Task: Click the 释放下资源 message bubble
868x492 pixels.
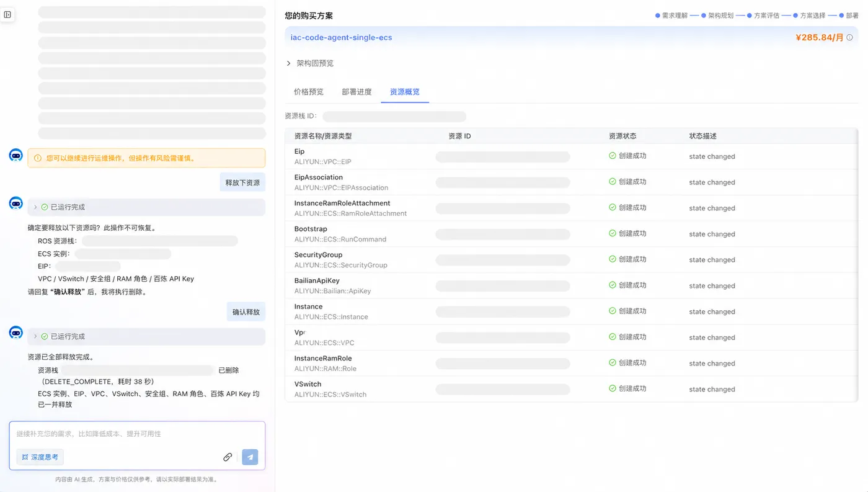Action: (x=242, y=182)
